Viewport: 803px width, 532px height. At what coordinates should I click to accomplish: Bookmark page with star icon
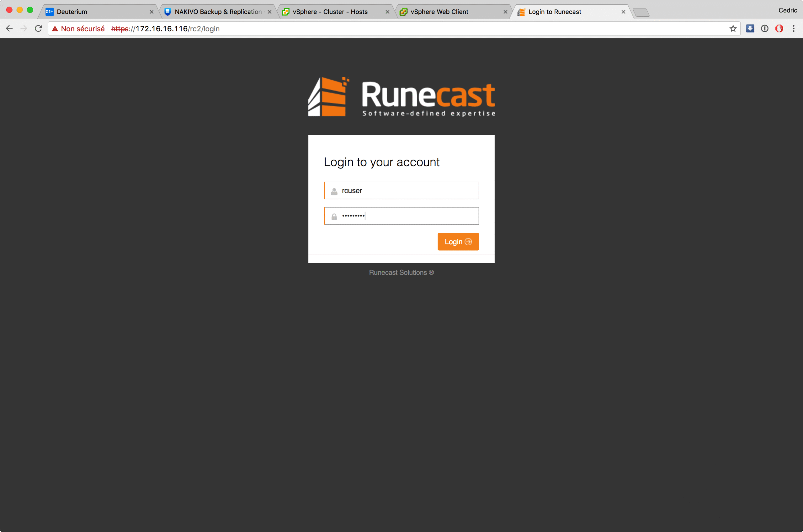733,29
